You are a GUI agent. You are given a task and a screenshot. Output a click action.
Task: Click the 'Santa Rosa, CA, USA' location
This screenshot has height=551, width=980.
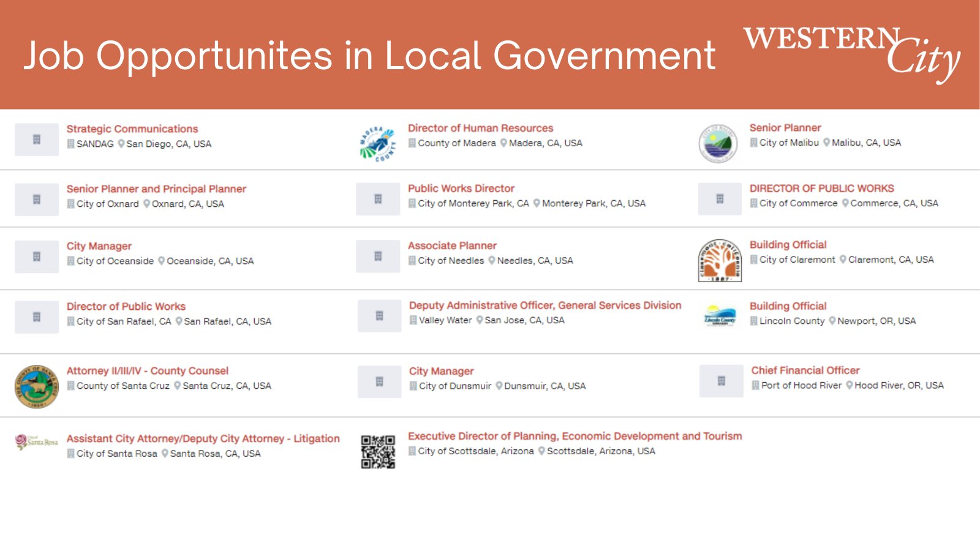215,454
